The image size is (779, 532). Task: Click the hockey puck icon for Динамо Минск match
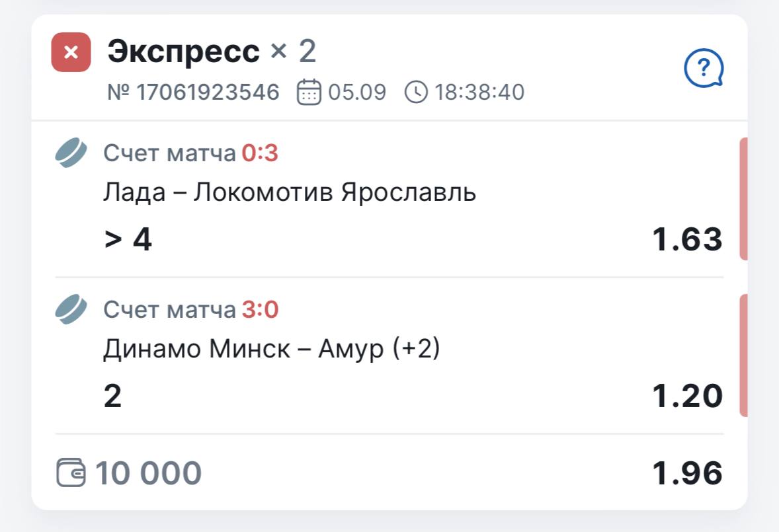pos(71,309)
